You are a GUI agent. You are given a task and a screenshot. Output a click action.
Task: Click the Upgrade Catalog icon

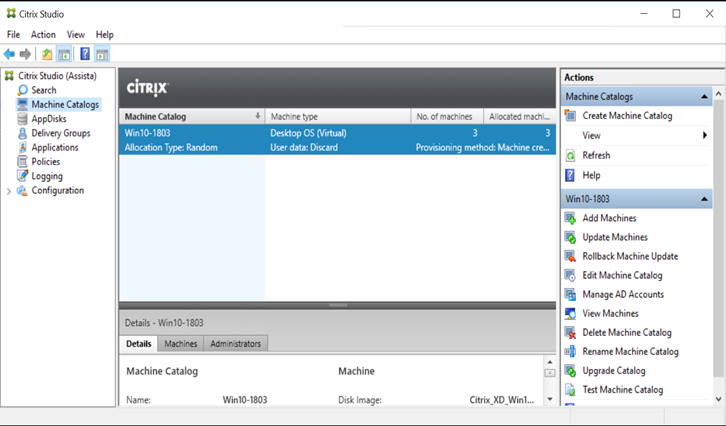[570, 370]
